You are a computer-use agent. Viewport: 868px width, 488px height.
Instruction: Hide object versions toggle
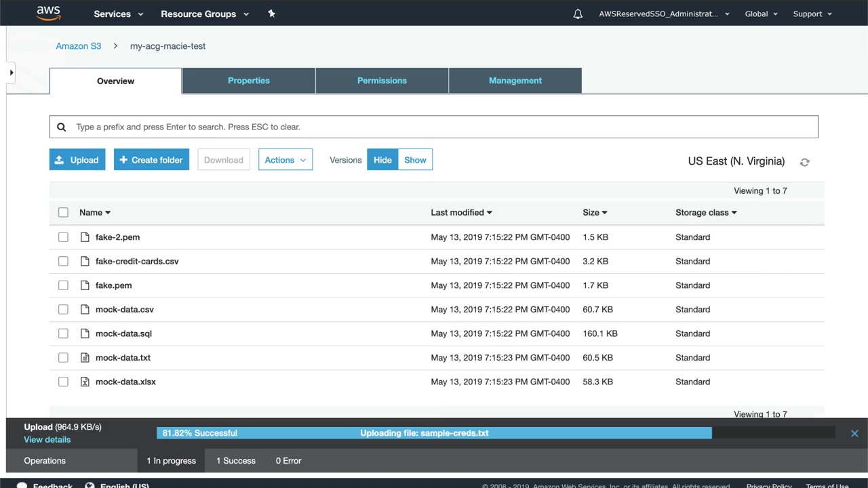coord(382,160)
